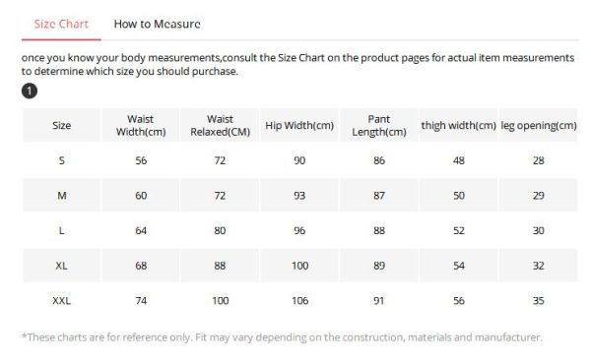Click the Waist Width(cm) column header
Image resolution: width=591 pixels, height=364 pixels.
pyautogui.click(x=141, y=125)
